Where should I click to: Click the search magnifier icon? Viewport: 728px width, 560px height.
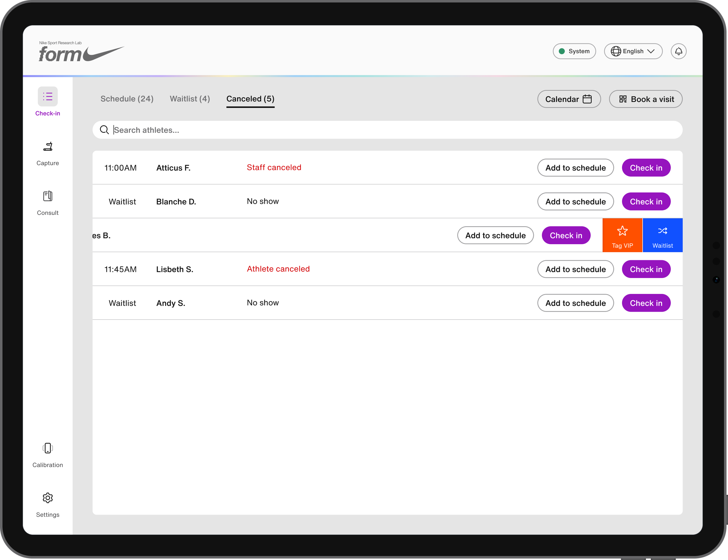click(104, 130)
